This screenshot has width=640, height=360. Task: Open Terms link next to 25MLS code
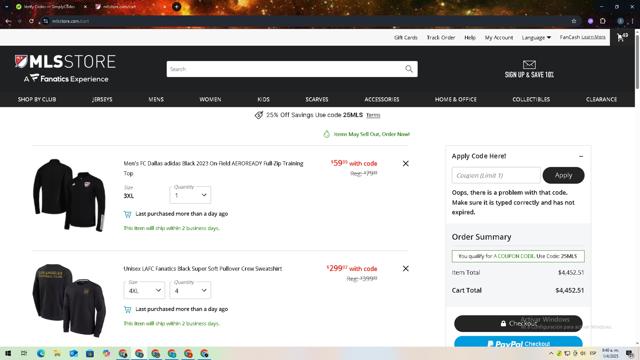click(373, 116)
